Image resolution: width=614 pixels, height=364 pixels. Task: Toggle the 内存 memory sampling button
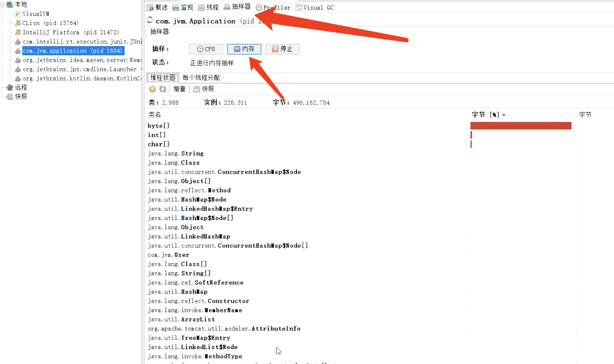pyautogui.click(x=244, y=49)
